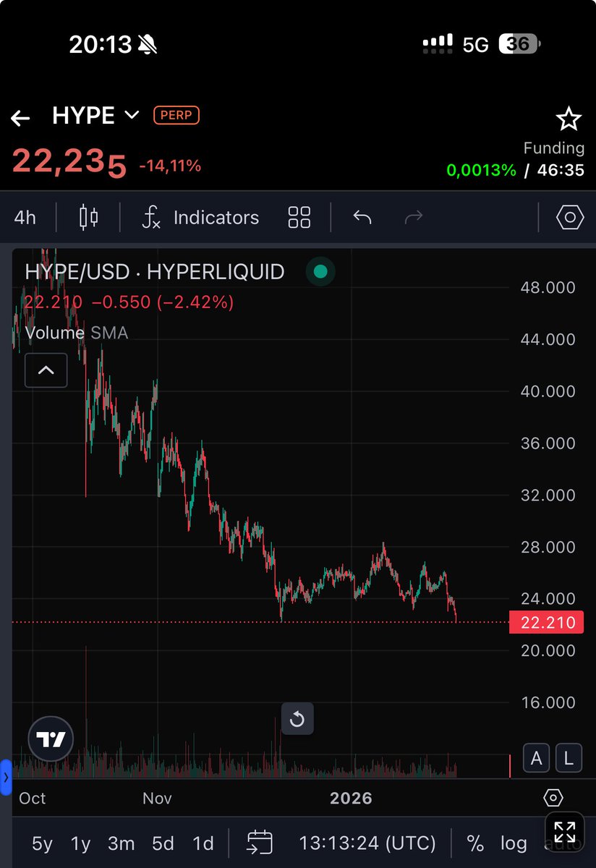Viewport: 596px width, 868px height.
Task: Go back with the left arrow
Action: [20, 118]
